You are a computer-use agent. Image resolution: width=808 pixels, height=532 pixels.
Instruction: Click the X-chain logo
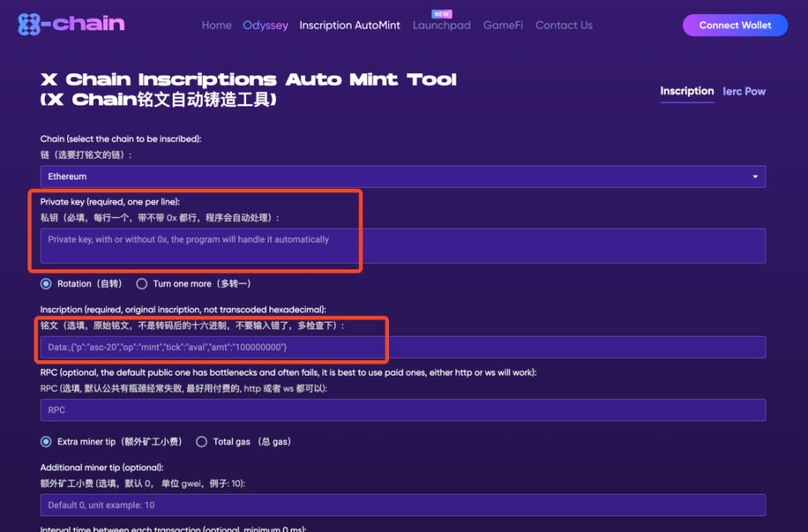(x=71, y=24)
